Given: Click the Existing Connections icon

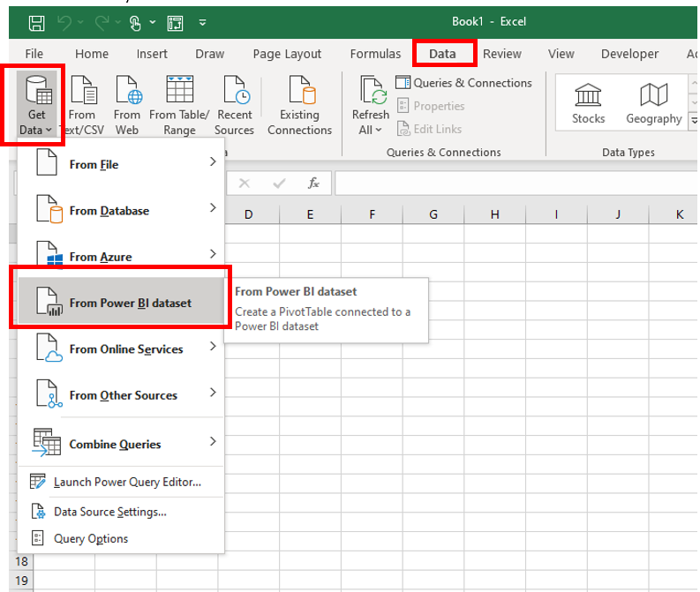Looking at the screenshot, I should coord(299,92).
